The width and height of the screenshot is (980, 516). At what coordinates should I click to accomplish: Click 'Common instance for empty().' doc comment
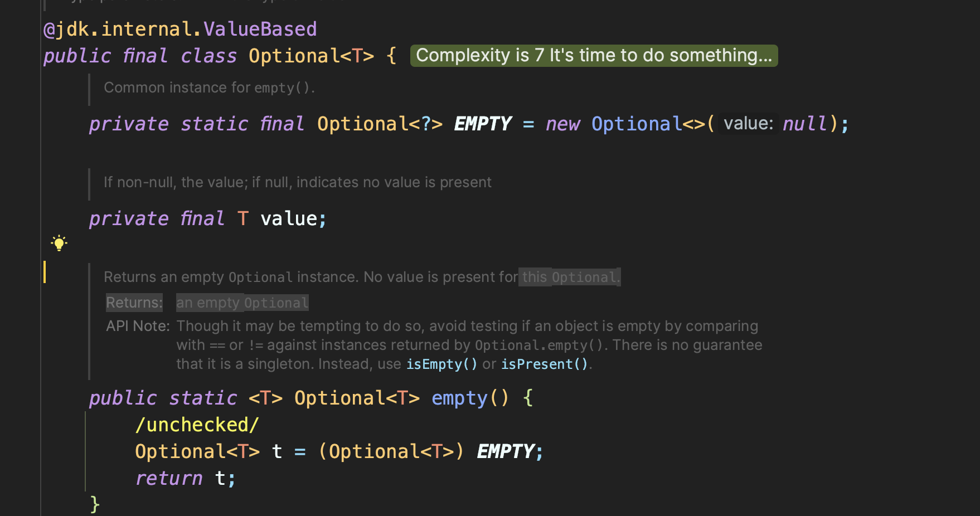(209, 88)
